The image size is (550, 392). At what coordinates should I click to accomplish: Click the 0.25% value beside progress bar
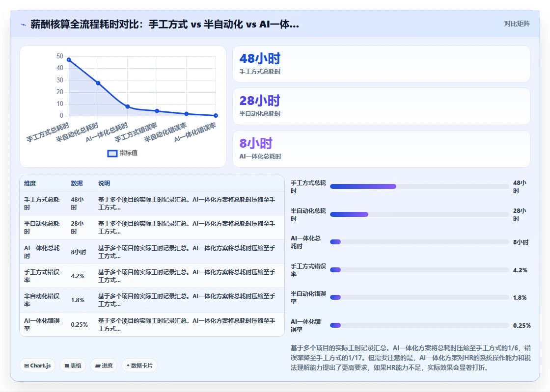tap(522, 326)
